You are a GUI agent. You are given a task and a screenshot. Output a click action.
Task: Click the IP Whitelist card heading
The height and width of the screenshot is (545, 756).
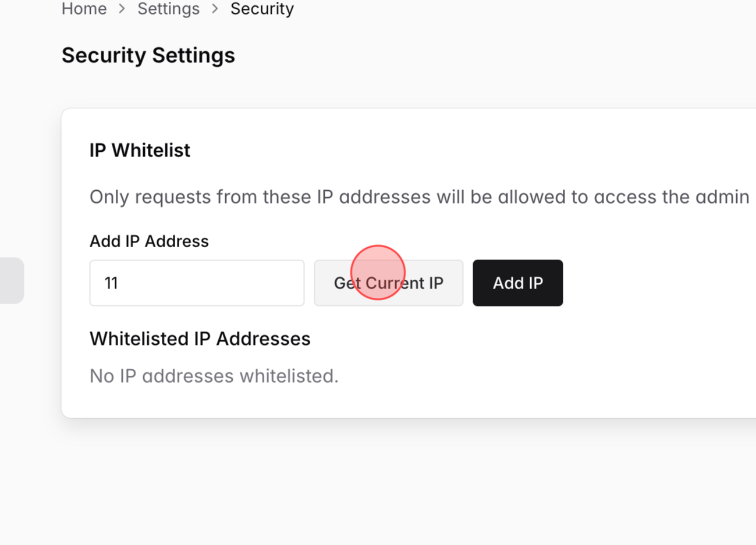coord(139,150)
